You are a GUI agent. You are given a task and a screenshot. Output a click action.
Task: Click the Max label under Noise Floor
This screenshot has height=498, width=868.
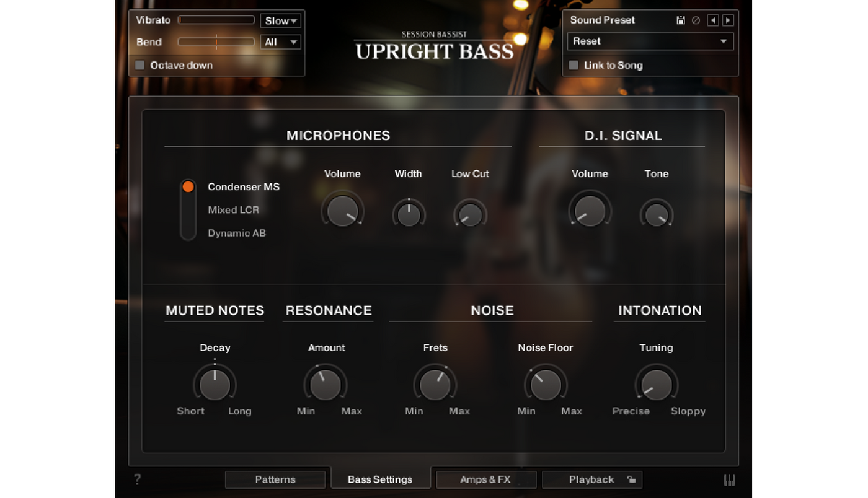click(572, 411)
